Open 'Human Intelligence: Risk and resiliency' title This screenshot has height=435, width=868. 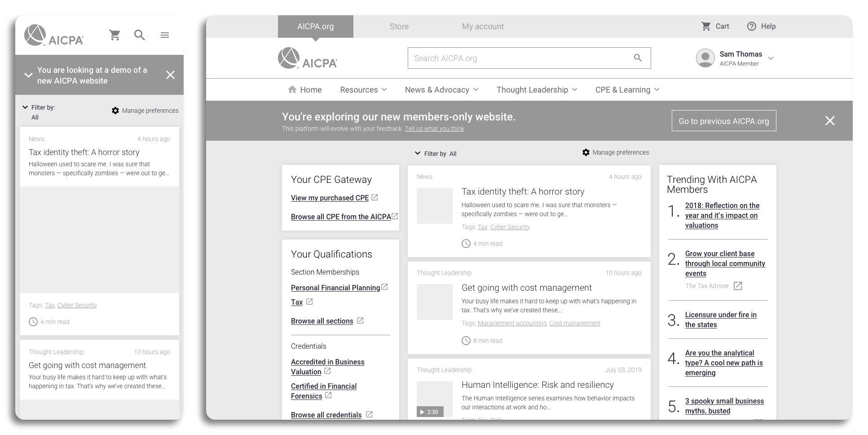click(538, 385)
